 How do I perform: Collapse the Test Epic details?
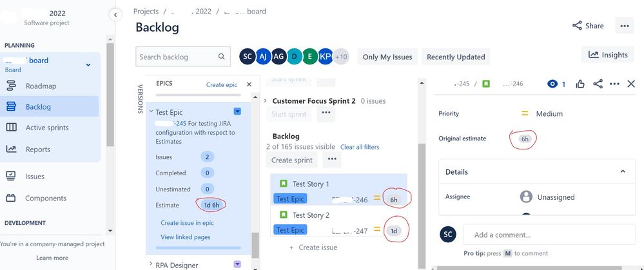(151, 111)
